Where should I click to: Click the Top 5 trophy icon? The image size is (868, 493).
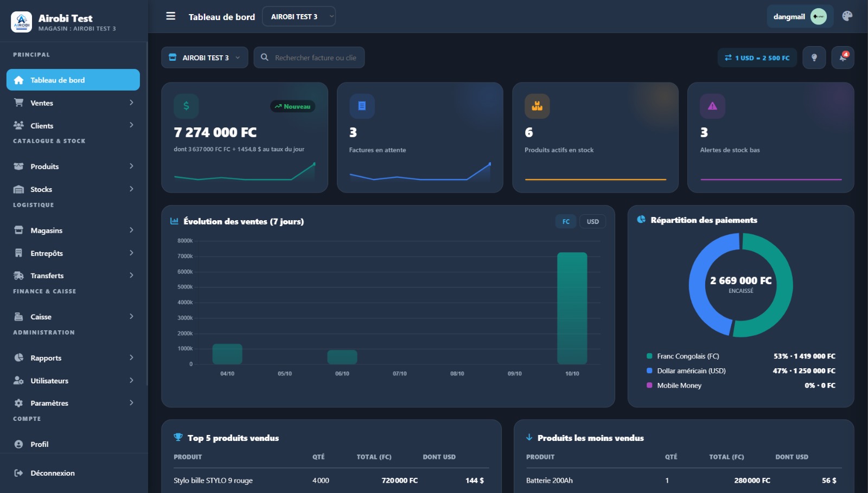[178, 437]
